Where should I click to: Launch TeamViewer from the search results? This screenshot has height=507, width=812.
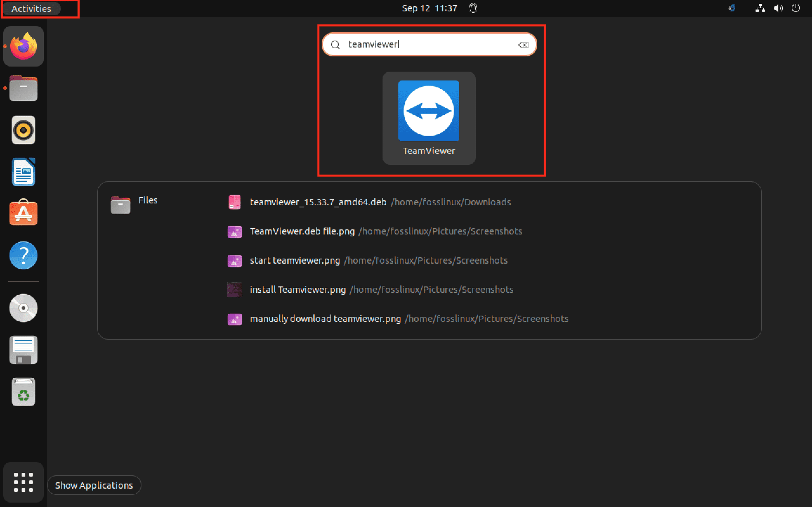tap(429, 111)
